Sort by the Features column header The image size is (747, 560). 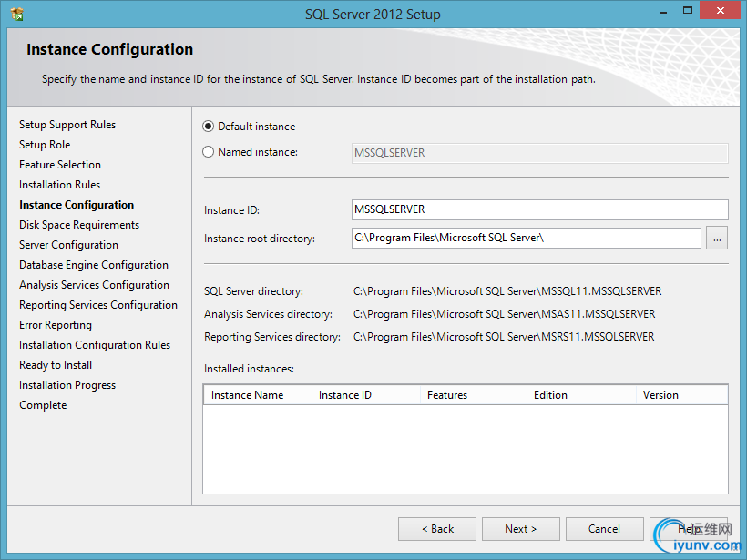coord(474,395)
